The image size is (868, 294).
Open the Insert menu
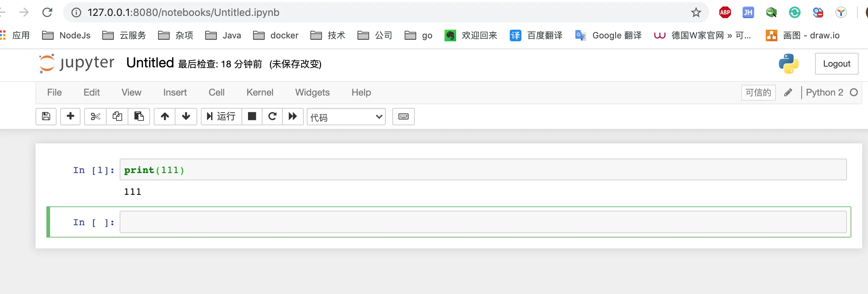(x=175, y=93)
